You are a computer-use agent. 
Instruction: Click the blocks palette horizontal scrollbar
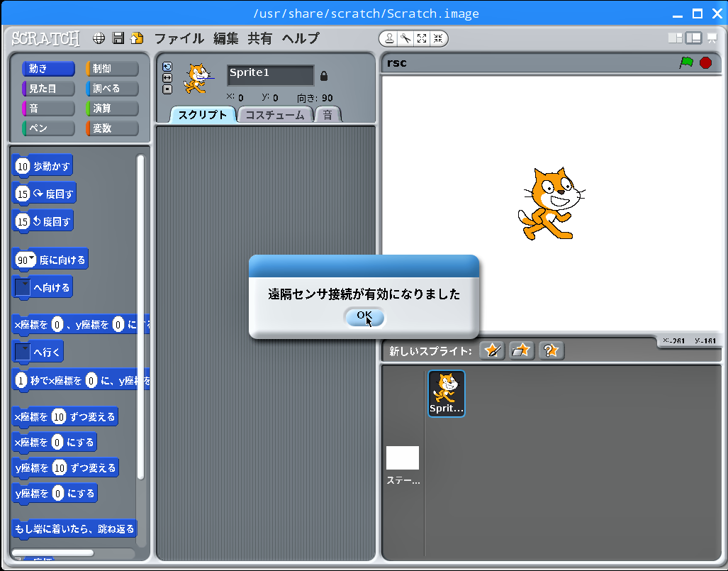53,553
